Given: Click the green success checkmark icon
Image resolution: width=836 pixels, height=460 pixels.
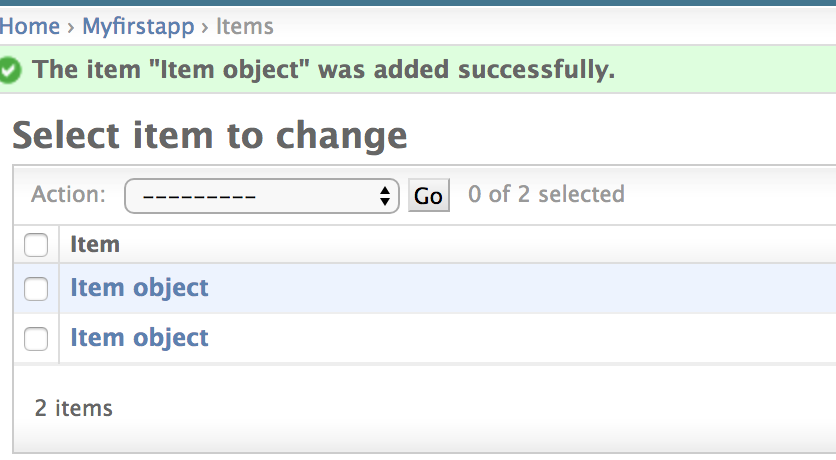Looking at the screenshot, I should (x=10, y=70).
